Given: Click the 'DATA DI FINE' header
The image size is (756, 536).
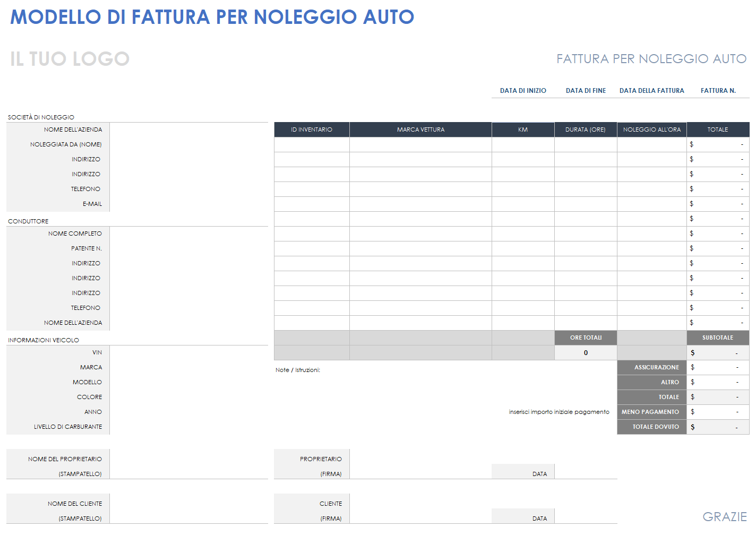Looking at the screenshot, I should click(586, 91).
